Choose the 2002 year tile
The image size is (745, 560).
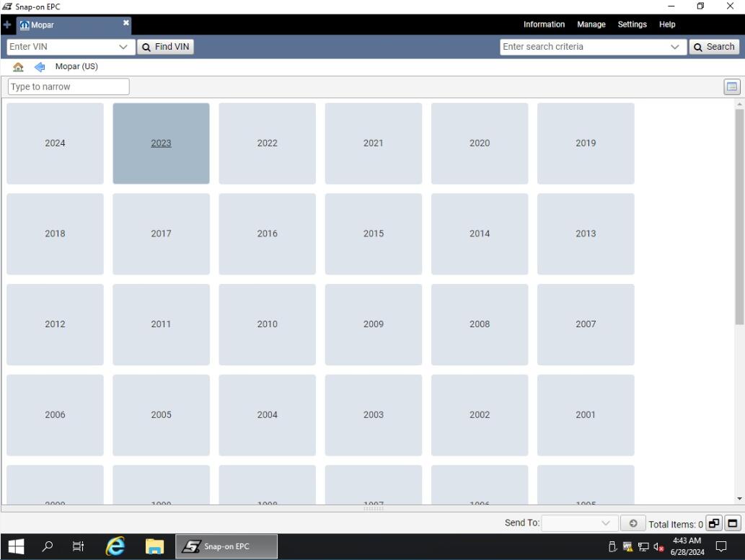480,415
